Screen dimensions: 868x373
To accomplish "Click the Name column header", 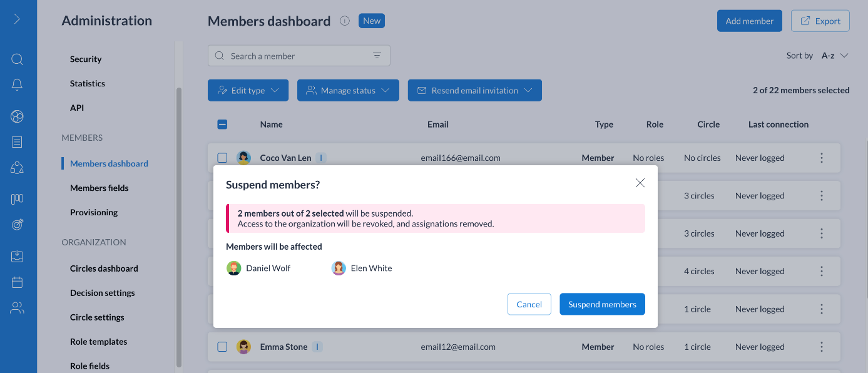I will 272,124.
